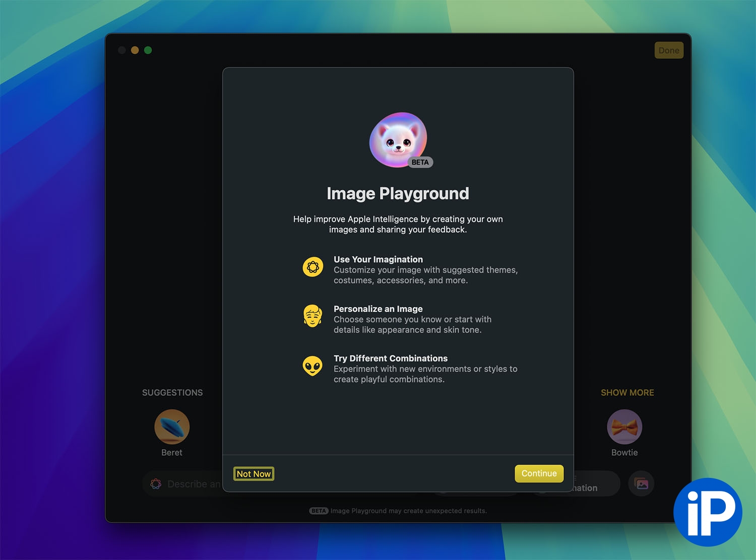Click the "Customize your image with suggested themes" text
The width and height of the screenshot is (756, 560).
(425, 275)
